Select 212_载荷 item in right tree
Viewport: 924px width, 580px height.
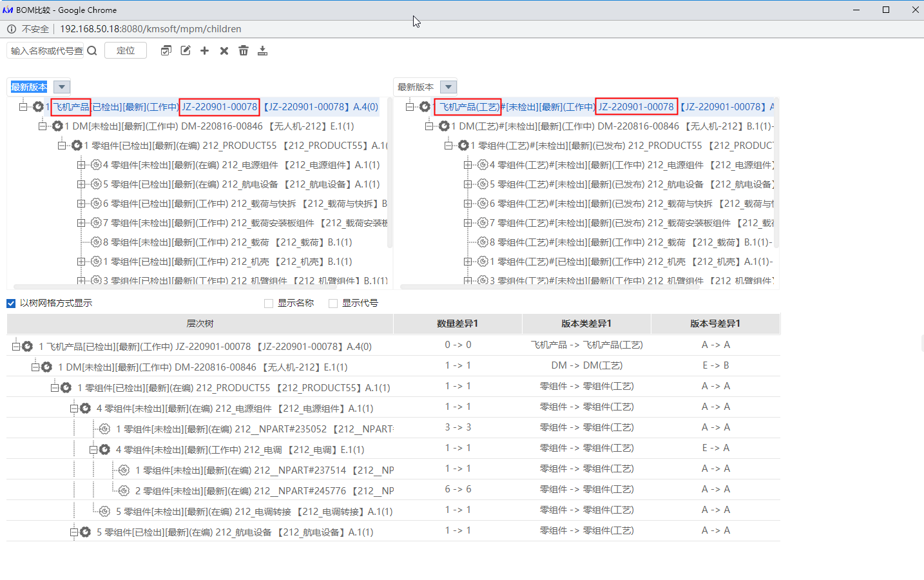(667, 242)
